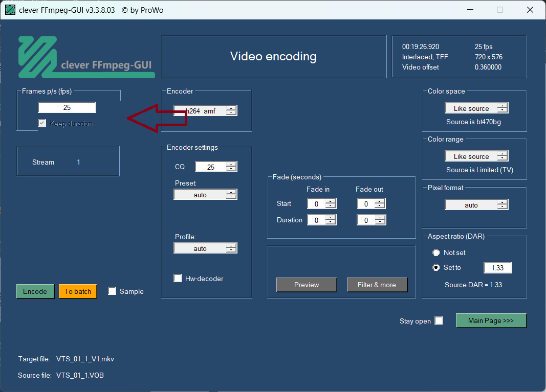
Task: Open the Pixel format auto selector
Action: pos(476,205)
